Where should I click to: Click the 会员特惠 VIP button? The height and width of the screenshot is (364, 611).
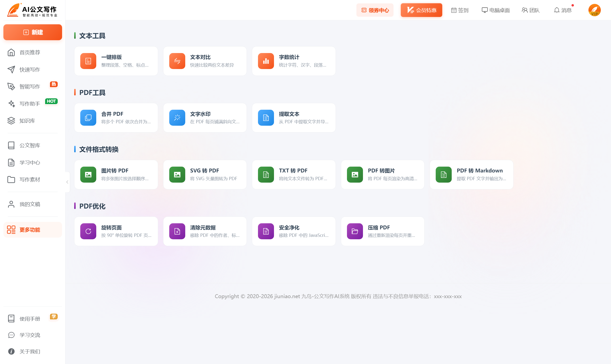pyautogui.click(x=421, y=10)
